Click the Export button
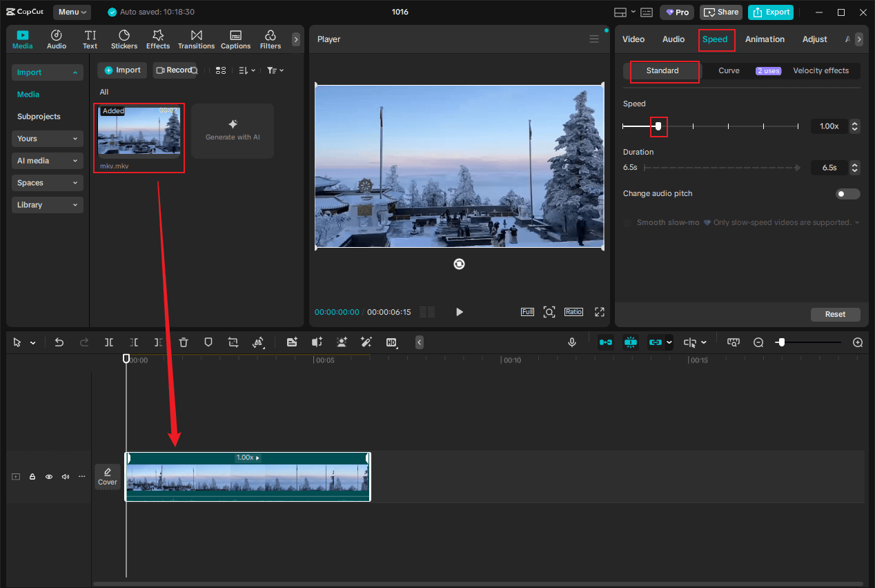The height and width of the screenshot is (588, 875). point(770,12)
